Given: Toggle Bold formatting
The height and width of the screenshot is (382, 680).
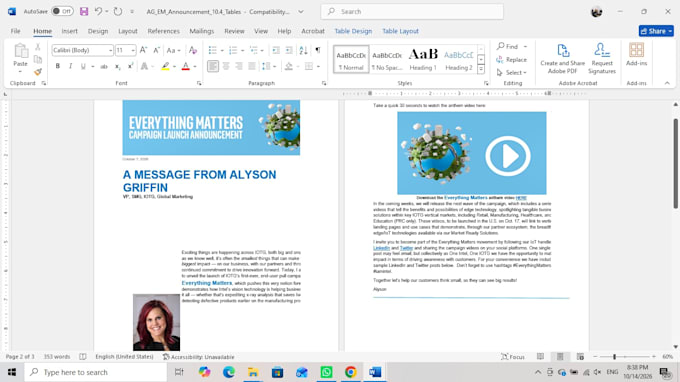Looking at the screenshot, I should (58, 66).
